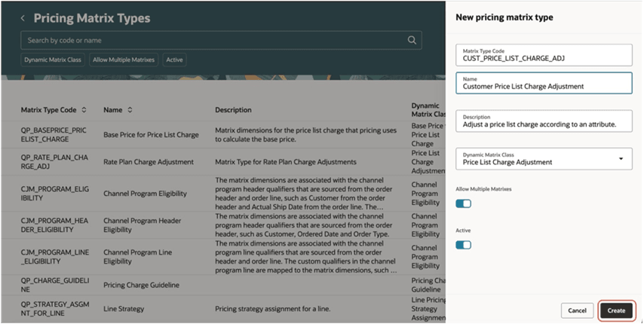Image resolution: width=644 pixels, height=324 pixels.
Task: Click Channel Program Header Eligibility name
Action: point(142,225)
